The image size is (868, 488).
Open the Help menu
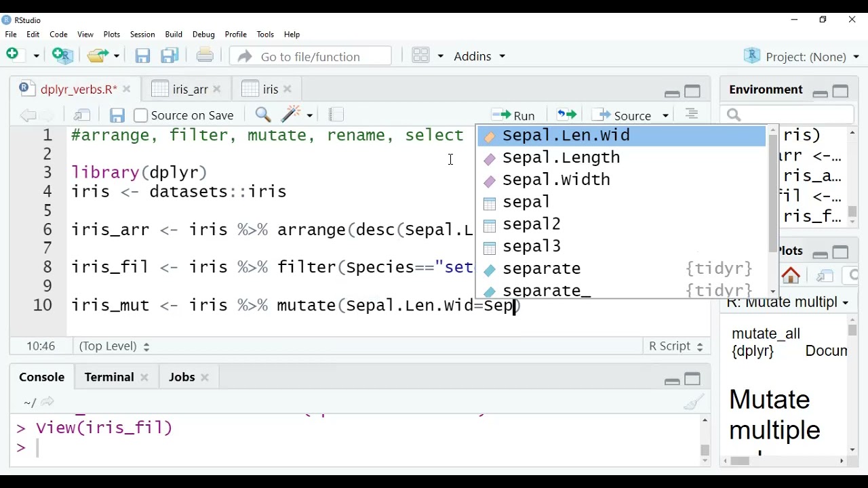[292, 34]
